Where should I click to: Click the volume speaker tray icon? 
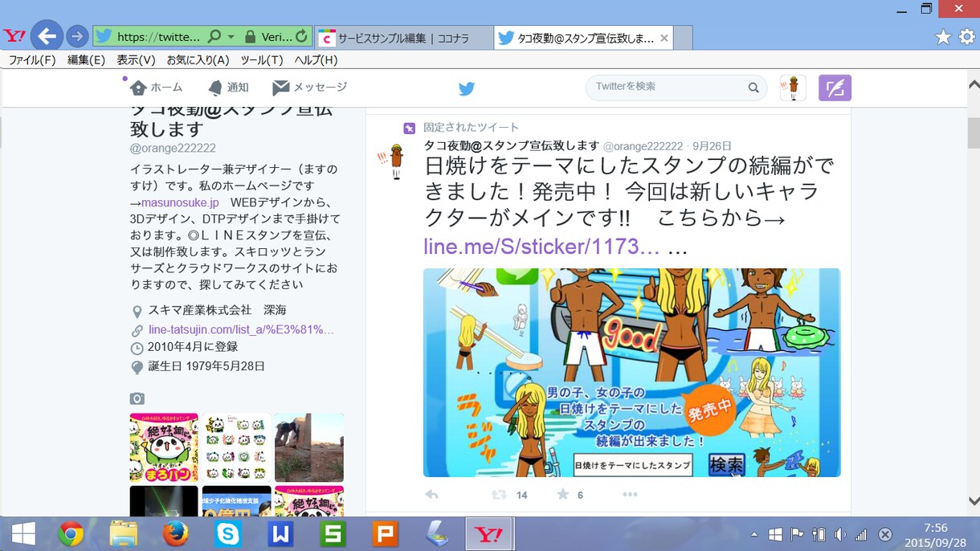pyautogui.click(x=839, y=535)
